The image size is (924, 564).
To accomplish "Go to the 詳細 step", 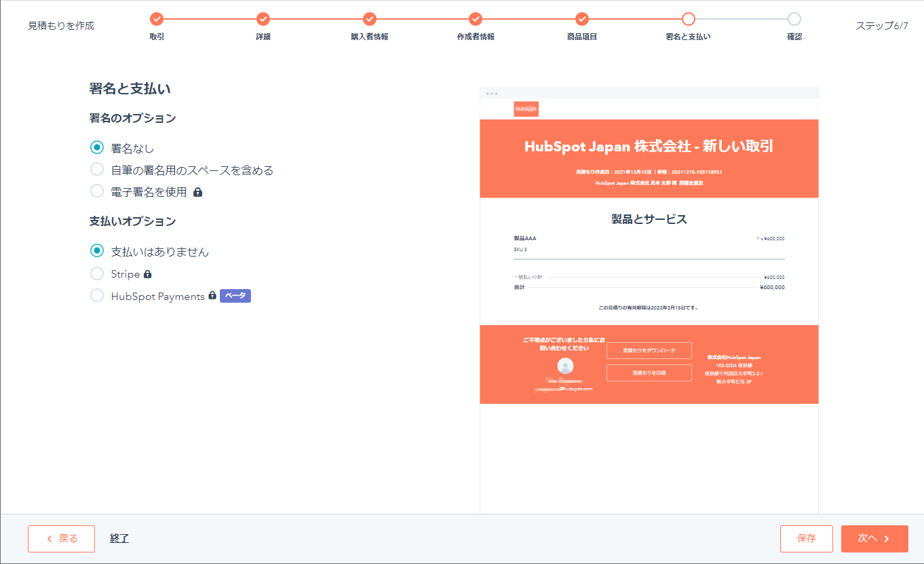I will 263,19.
